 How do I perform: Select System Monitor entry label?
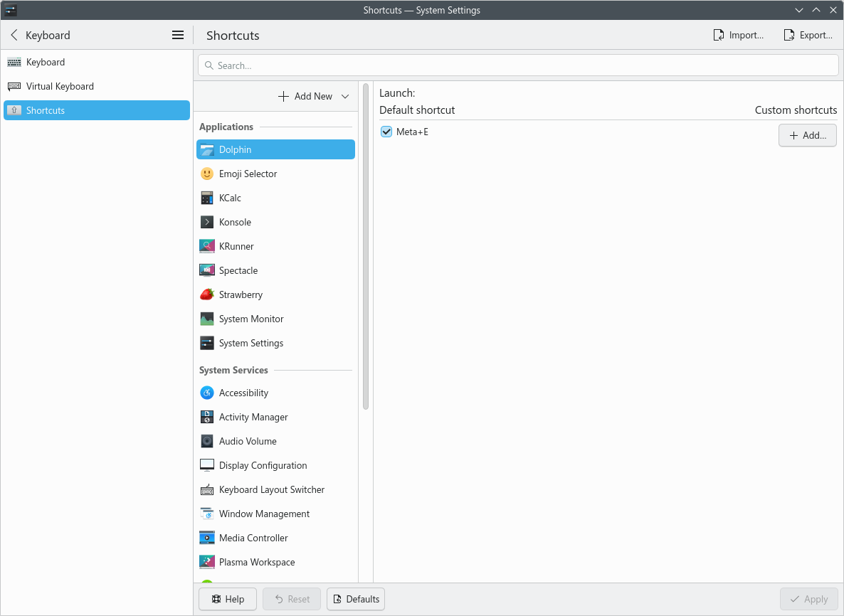[x=250, y=319]
